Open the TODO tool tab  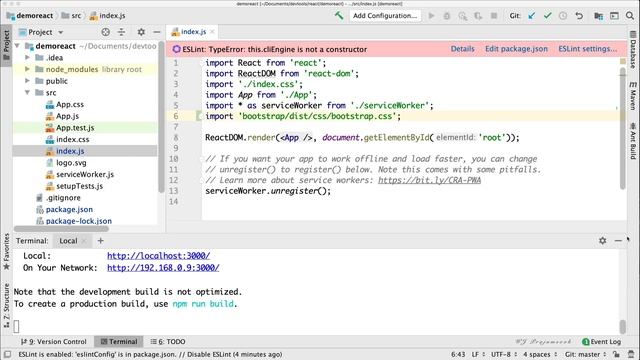point(168,342)
